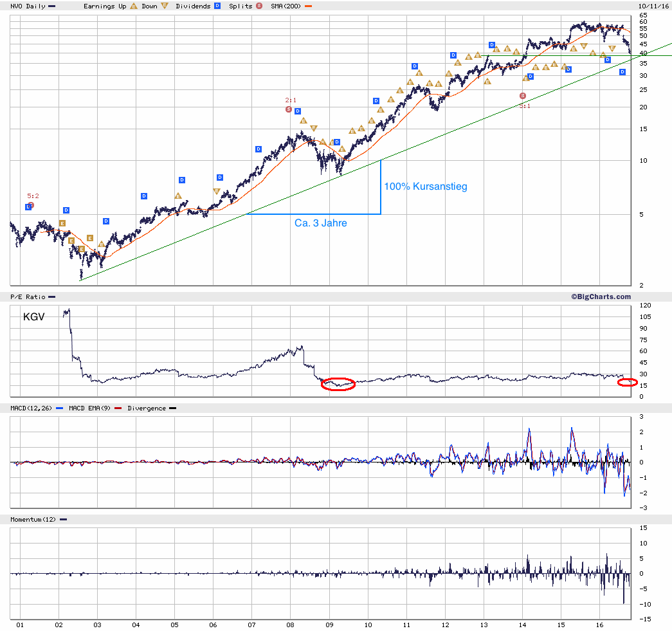Click the dividend marker in year 2010
Screen dimensions: 672x631
click(x=376, y=101)
